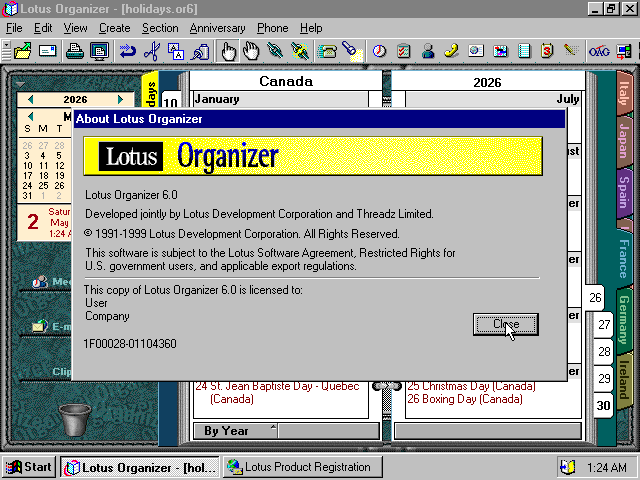Click the Print Preview monitor icon

tap(99, 51)
